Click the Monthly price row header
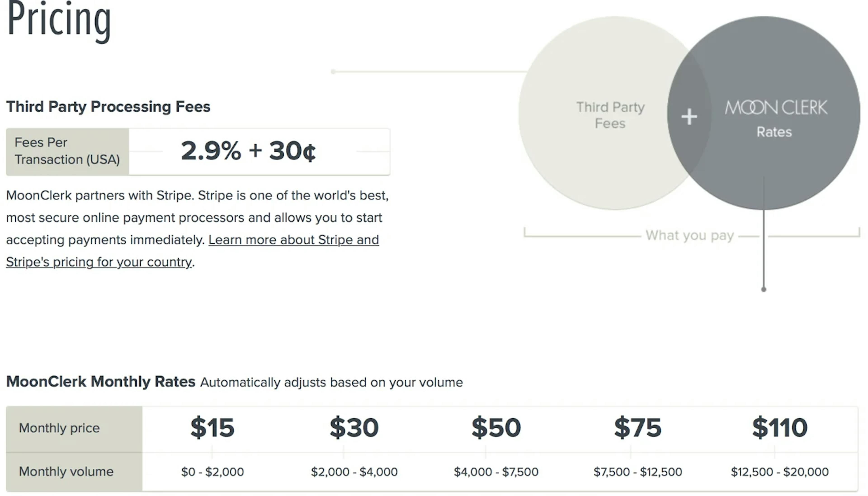Viewport: 868px width, 496px height. point(59,428)
